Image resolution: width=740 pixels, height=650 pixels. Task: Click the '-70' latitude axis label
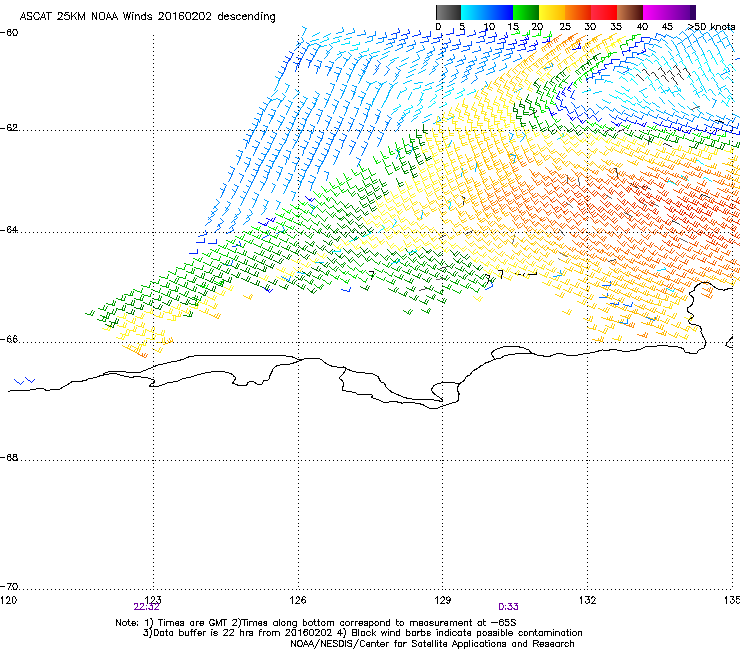coord(9,586)
